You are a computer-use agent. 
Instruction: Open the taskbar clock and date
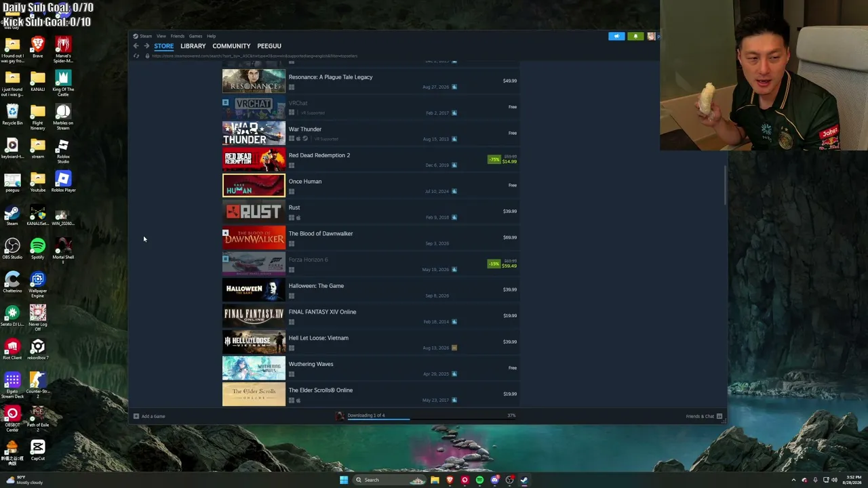pyautogui.click(x=853, y=480)
